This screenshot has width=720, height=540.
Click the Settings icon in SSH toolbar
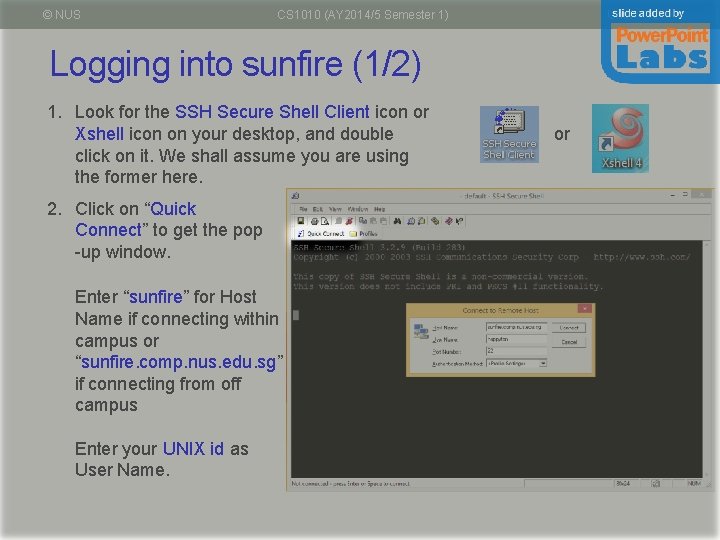pos(435,221)
